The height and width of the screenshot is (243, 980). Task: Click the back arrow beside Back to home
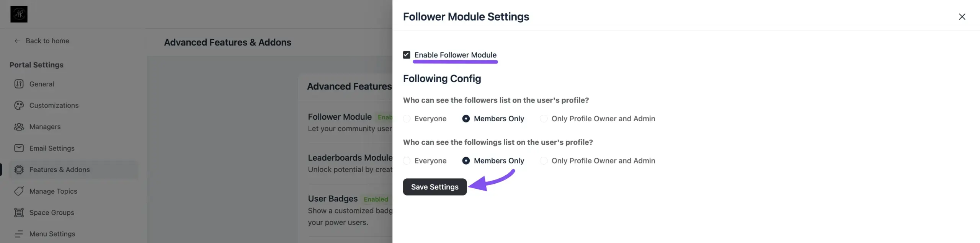coord(17,41)
